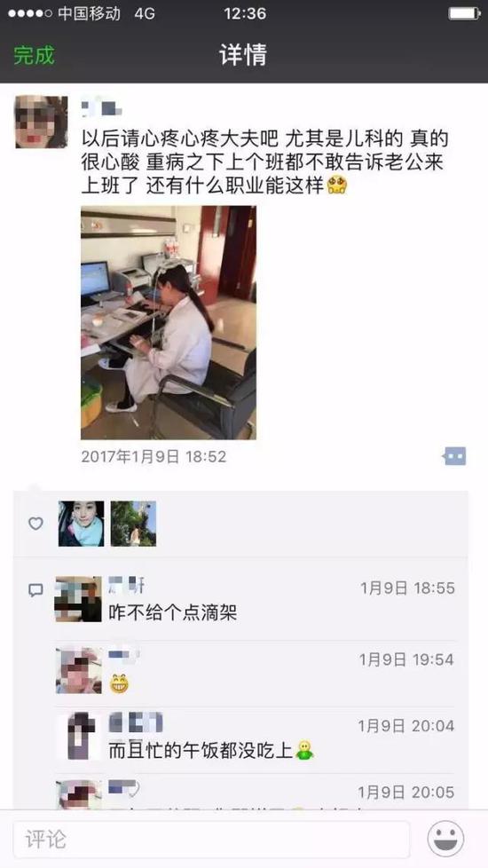Tap the emoji smiley icon next to comment box
This screenshot has width=488, height=868.
point(445,839)
